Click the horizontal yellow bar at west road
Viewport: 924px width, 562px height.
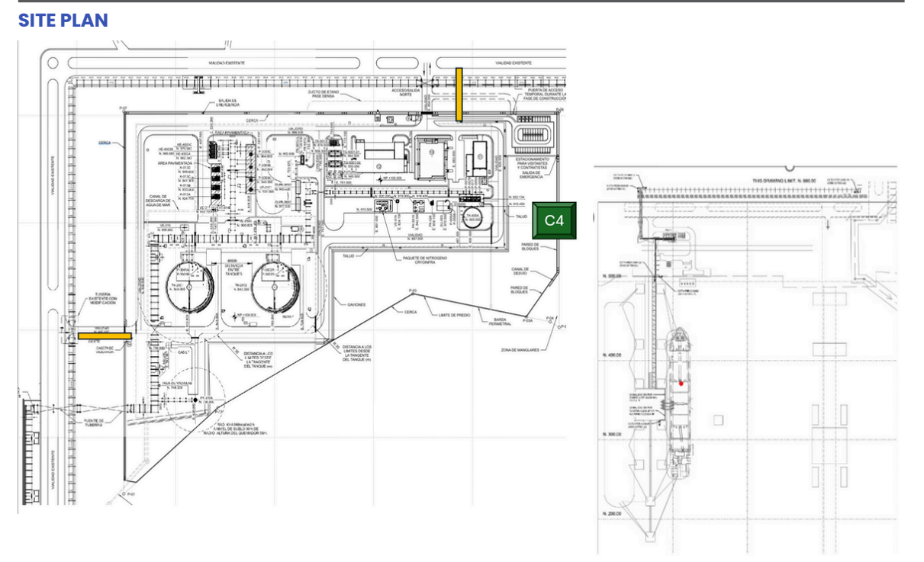pyautogui.click(x=105, y=334)
